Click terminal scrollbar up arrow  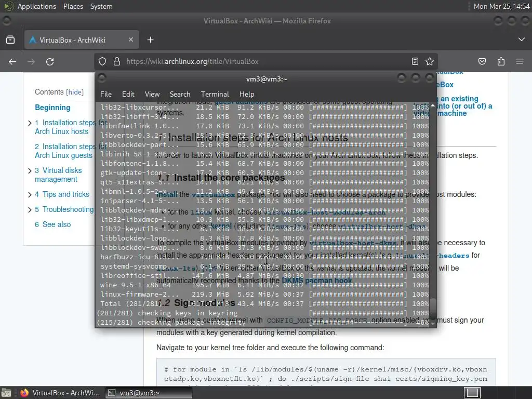coord(433,105)
